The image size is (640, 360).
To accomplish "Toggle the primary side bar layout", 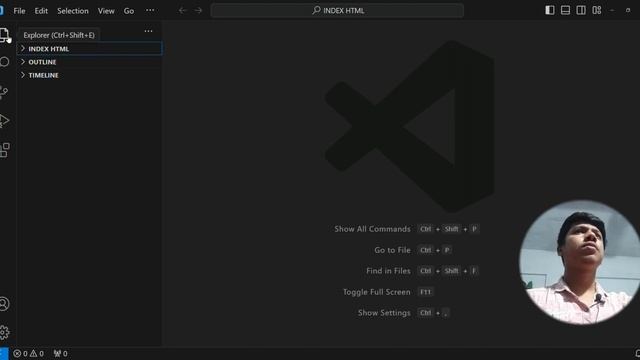I will [x=550, y=10].
